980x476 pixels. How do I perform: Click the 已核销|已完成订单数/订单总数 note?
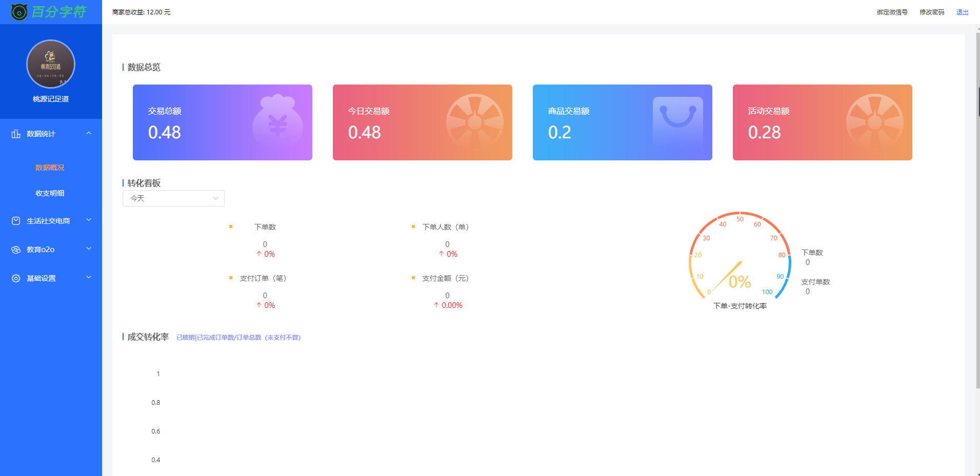(x=238, y=338)
